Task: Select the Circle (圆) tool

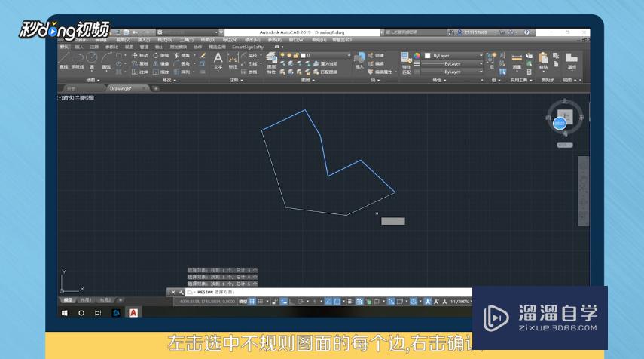Action: (x=92, y=60)
